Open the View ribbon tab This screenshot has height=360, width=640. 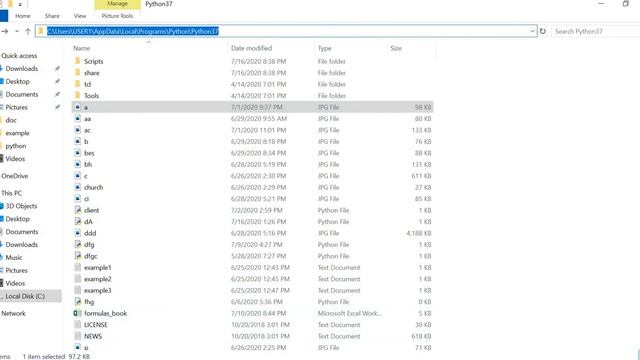coord(80,16)
